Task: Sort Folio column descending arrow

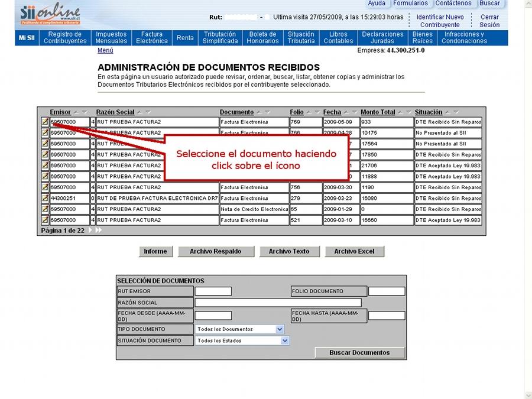Action: tap(317, 112)
